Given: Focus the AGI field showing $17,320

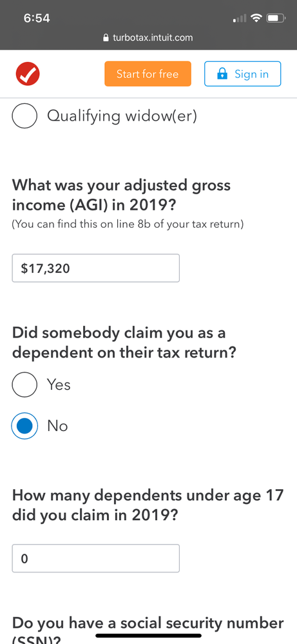Looking at the screenshot, I should pos(95,268).
